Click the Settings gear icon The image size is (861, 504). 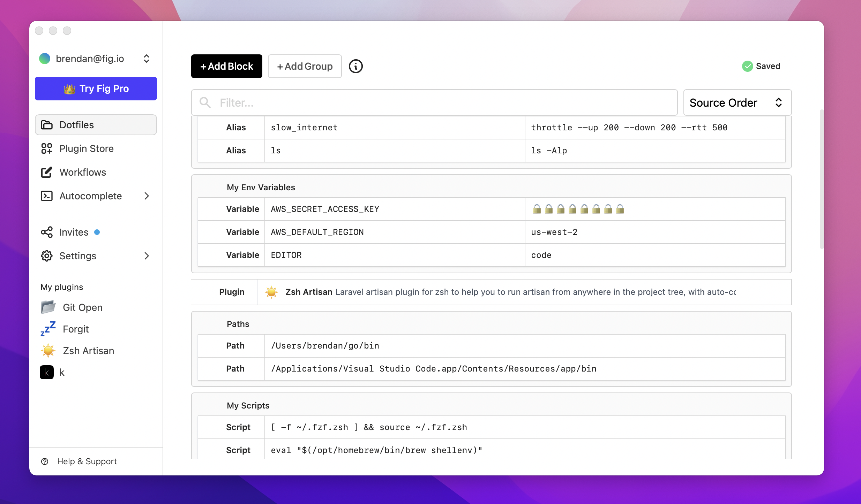click(47, 256)
